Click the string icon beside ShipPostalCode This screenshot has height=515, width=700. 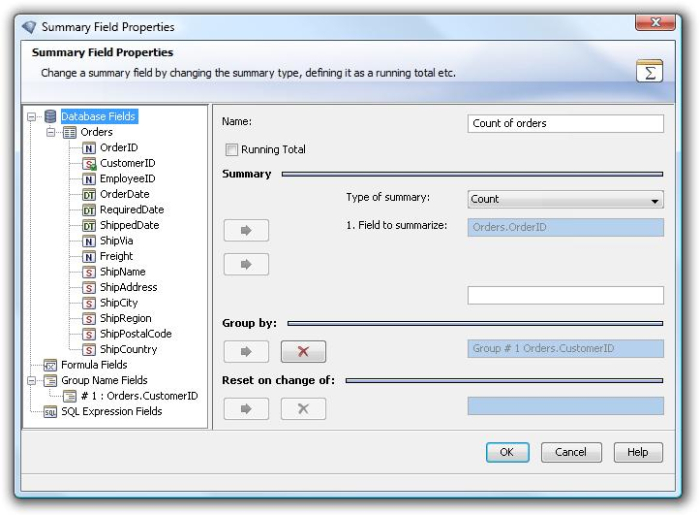pos(89,334)
